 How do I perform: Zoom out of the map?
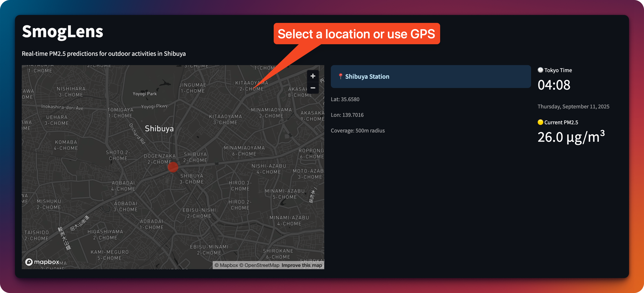click(312, 88)
